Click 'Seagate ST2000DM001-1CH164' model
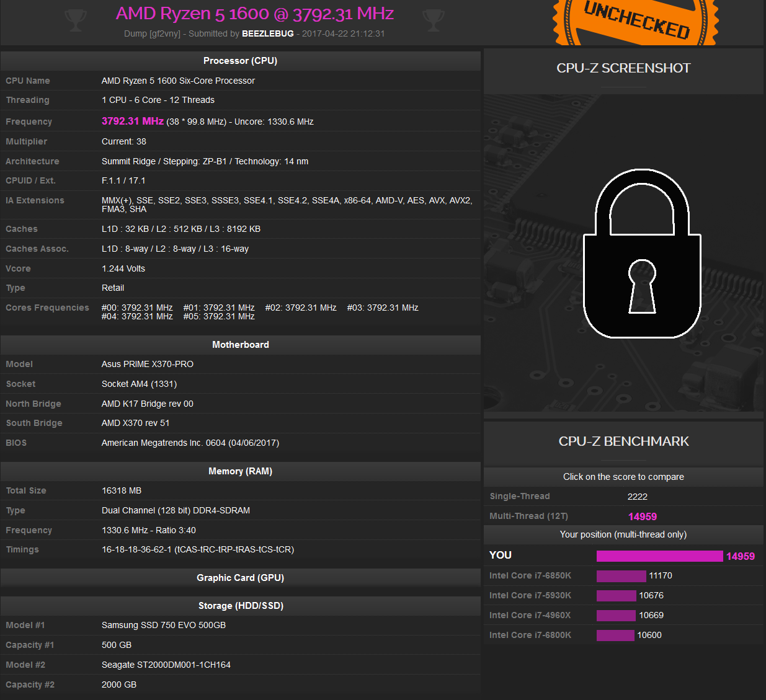 click(166, 665)
